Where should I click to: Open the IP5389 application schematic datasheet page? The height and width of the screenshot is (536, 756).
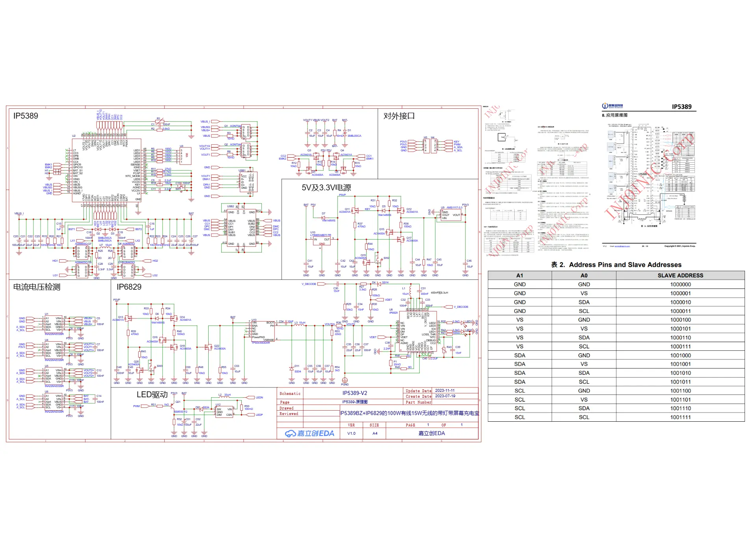[x=649, y=175]
